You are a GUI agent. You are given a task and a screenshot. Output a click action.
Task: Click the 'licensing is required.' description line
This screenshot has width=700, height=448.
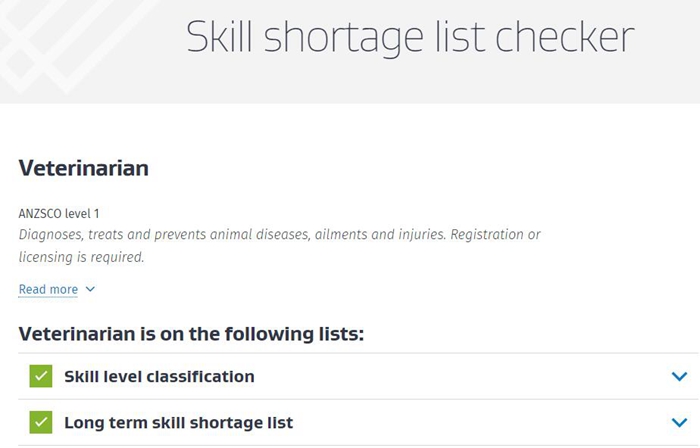[x=82, y=257]
